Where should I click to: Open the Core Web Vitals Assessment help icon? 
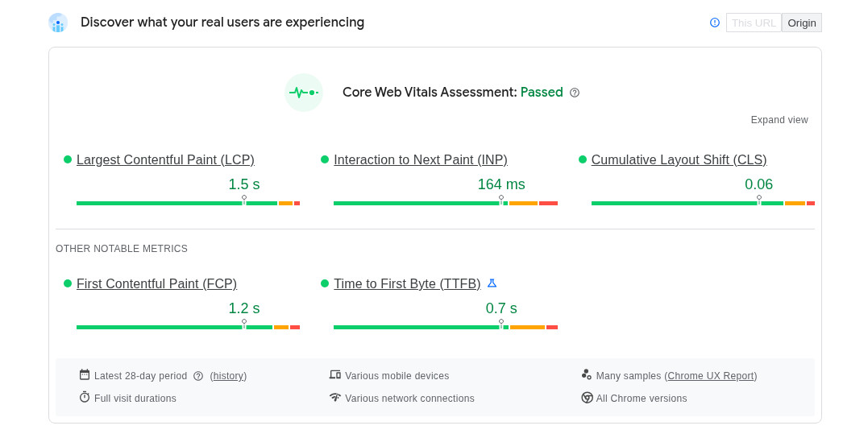(575, 93)
